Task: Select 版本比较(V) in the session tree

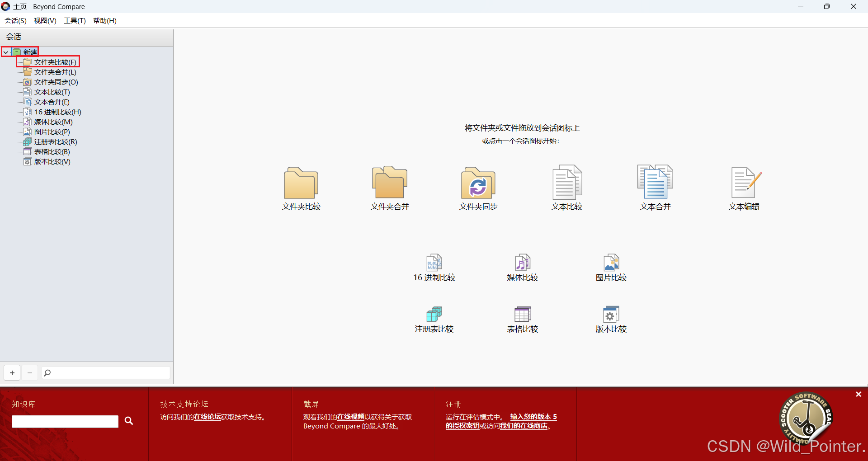Action: 52,161
